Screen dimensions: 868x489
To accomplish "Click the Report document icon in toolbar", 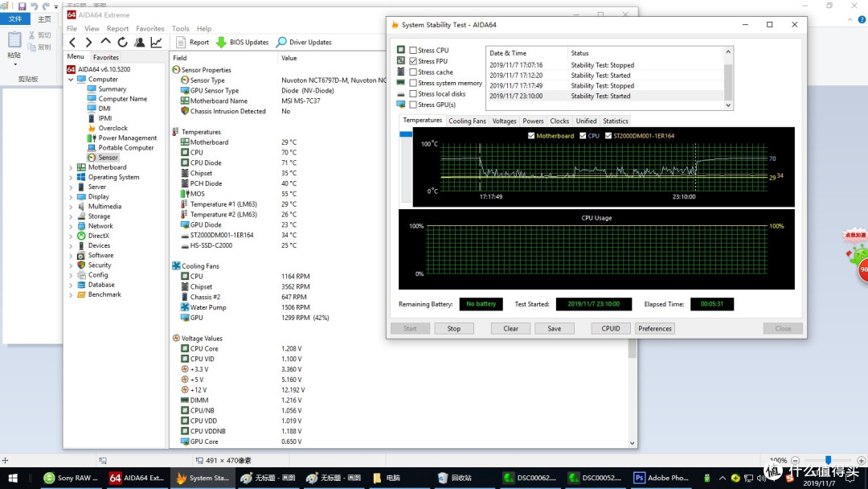I will click(x=181, y=42).
